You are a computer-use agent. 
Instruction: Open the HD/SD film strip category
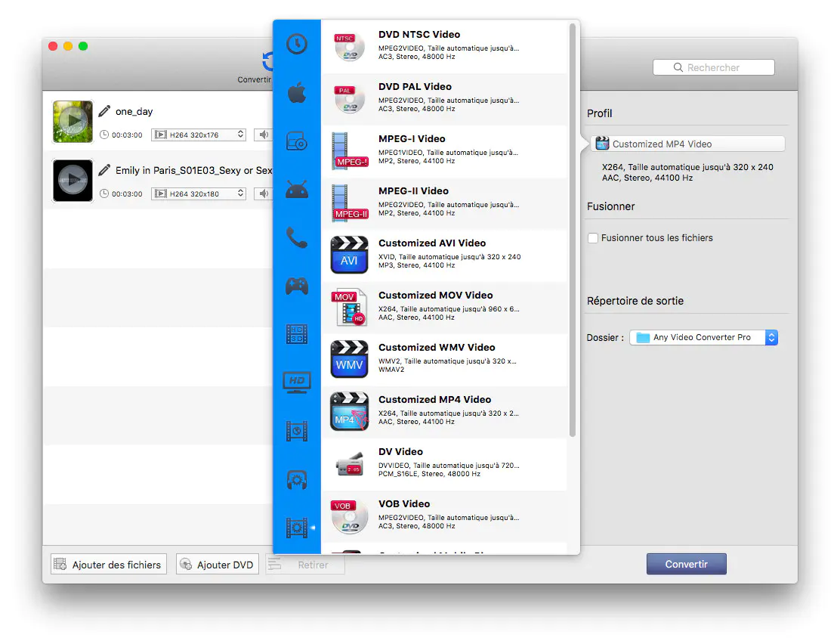(x=296, y=334)
